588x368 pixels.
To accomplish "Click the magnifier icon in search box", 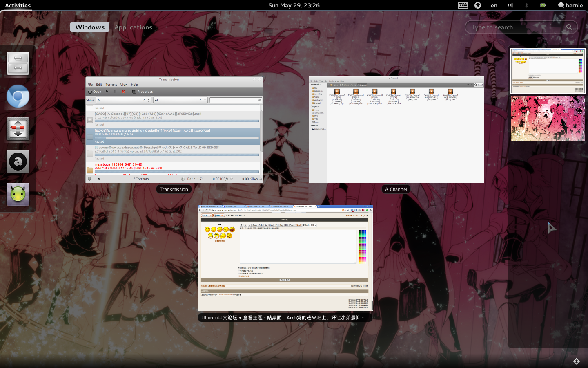I will (x=569, y=27).
